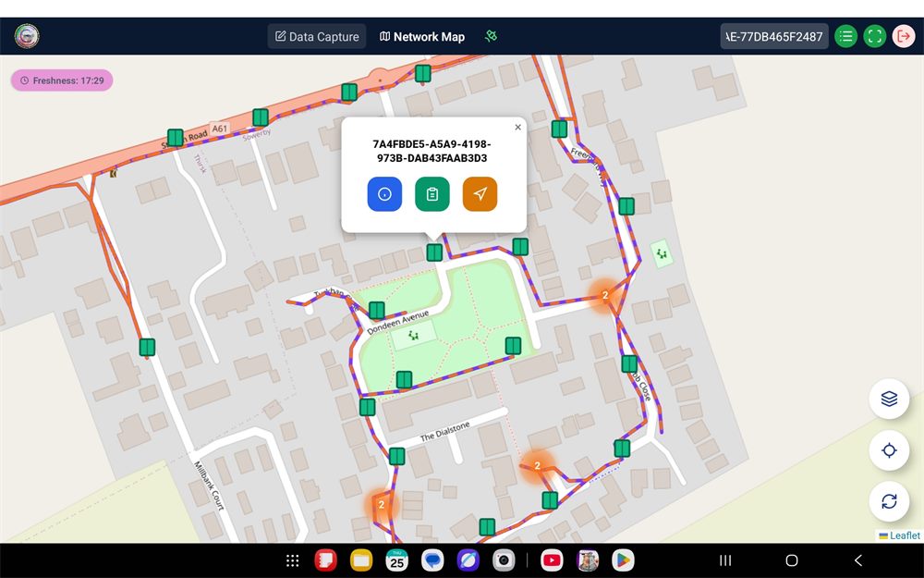Image resolution: width=924 pixels, height=578 pixels.
Task: Open the Samsung Internet browser icon
Action: coord(468,560)
